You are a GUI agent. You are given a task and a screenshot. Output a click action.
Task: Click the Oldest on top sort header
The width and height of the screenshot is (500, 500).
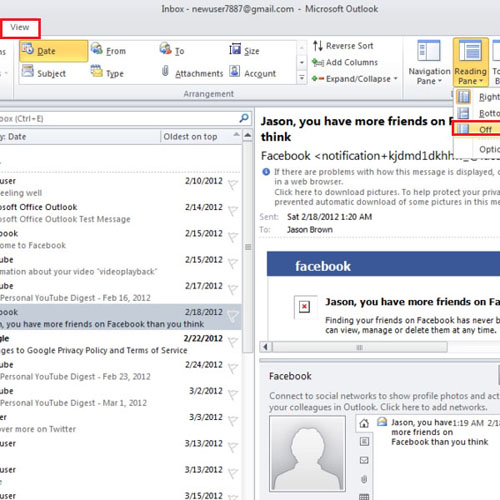pos(201,137)
